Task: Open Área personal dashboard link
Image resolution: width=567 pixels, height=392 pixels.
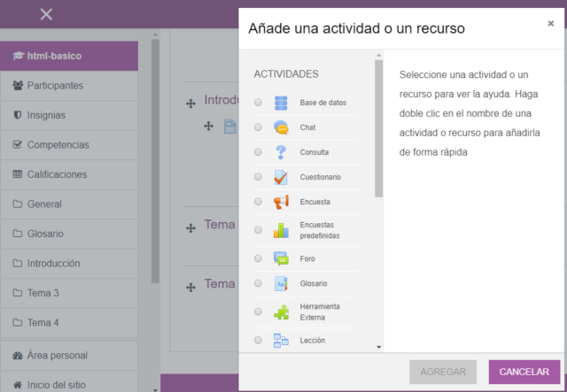Action: [x=57, y=356]
